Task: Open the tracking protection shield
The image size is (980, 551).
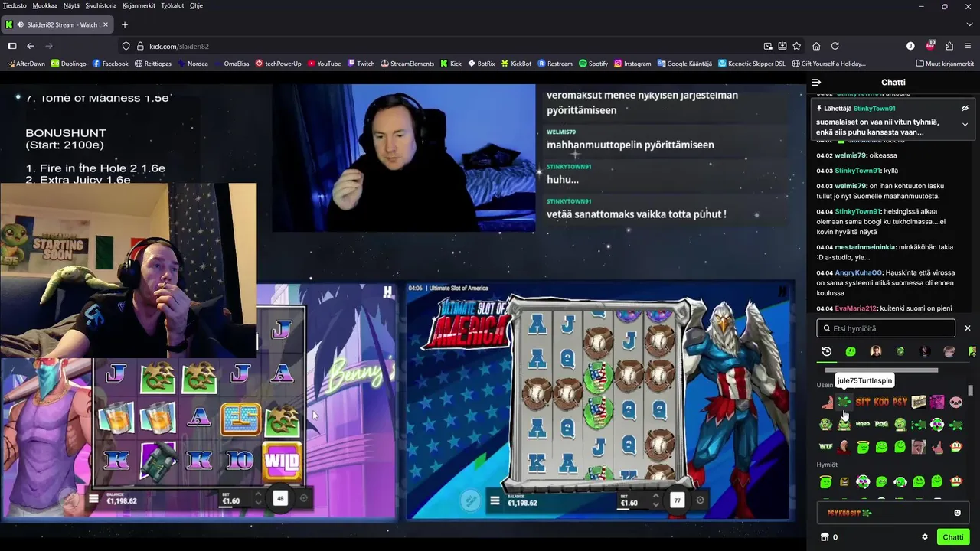Action: pyautogui.click(x=126, y=46)
